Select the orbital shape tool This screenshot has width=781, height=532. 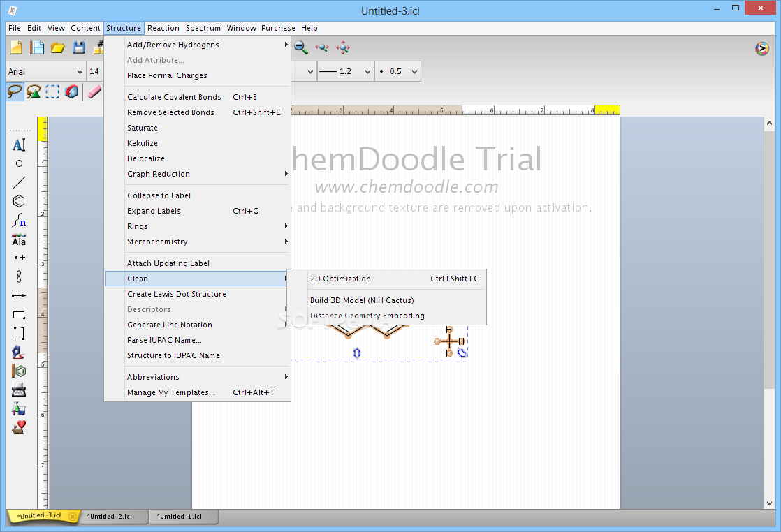point(19,276)
